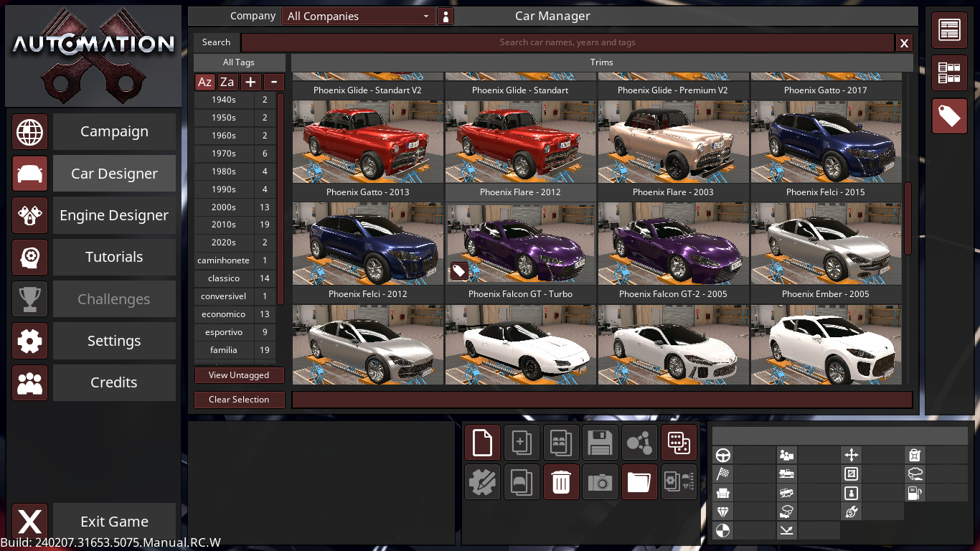Click the tag list scrollbar
This screenshot has width=980, height=551.
(281, 199)
